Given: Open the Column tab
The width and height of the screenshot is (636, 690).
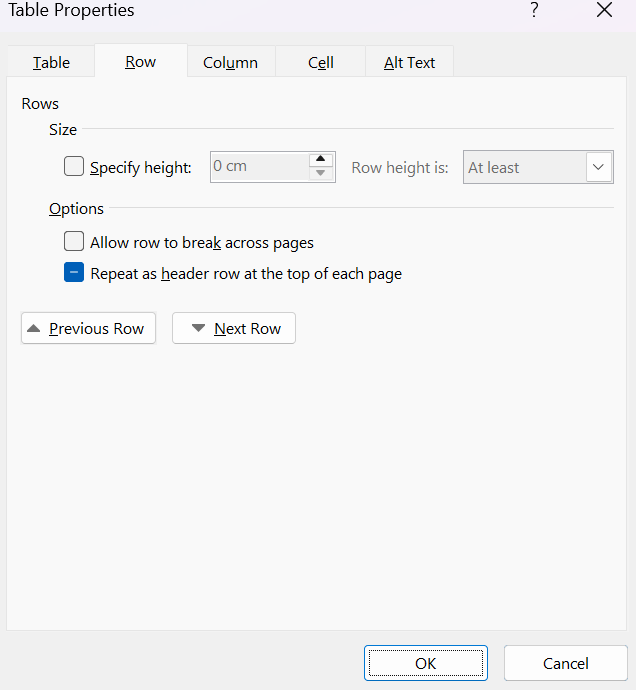Looking at the screenshot, I should coord(230,62).
